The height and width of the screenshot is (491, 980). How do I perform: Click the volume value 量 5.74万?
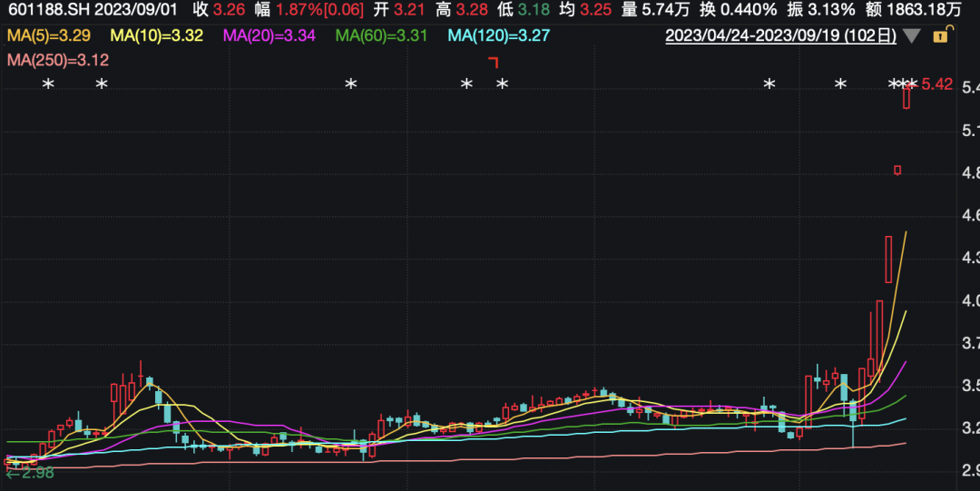655,10
